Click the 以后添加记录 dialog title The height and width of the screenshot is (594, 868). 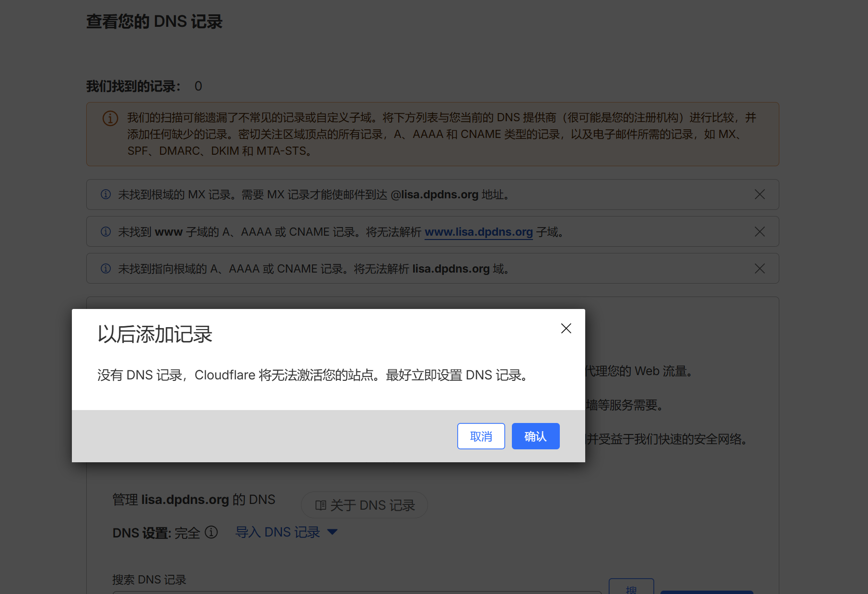[155, 334]
